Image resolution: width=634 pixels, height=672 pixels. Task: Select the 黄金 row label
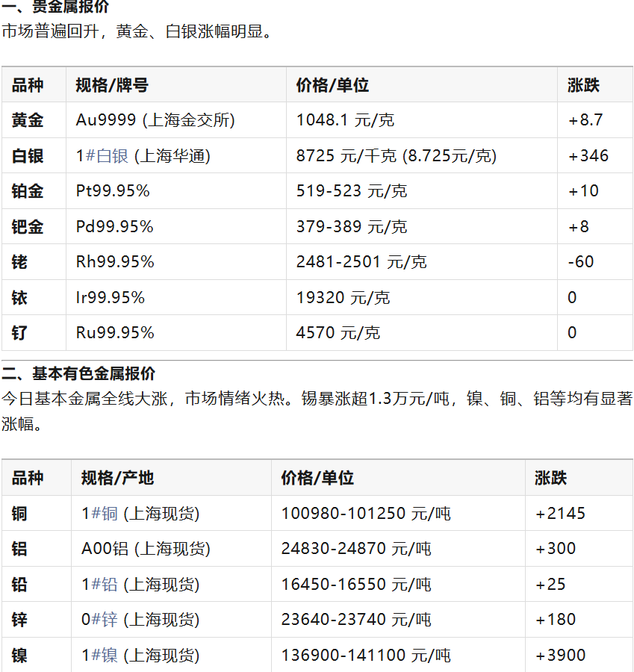tap(28, 120)
